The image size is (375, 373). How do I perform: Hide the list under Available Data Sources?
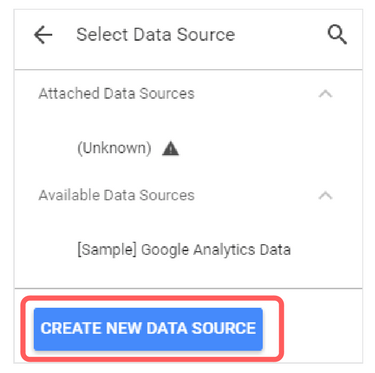pos(325,195)
